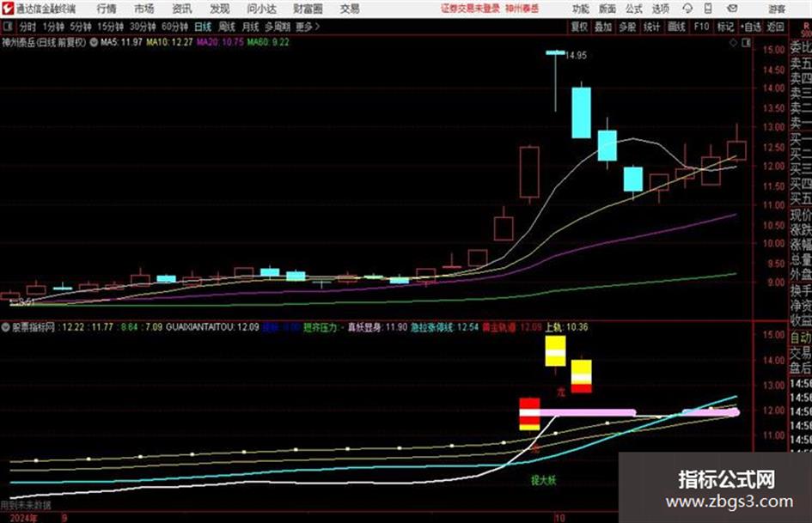The height and width of the screenshot is (523, 812).
Task: Click the 2024年 date axis label
Action: tap(23, 518)
